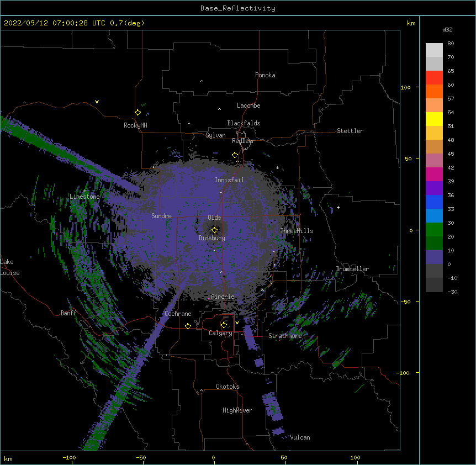The height and width of the screenshot is (465, 476).
Task: Click the Lacombe city label
Action: click(x=248, y=105)
